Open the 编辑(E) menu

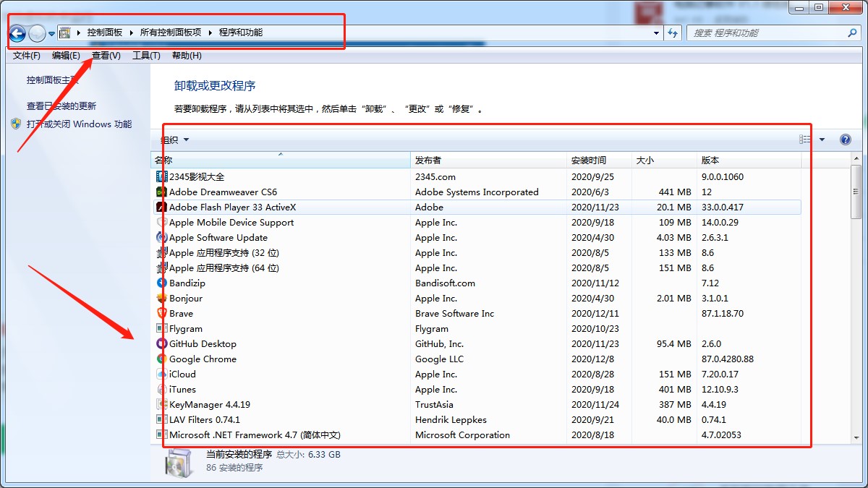[x=66, y=56]
